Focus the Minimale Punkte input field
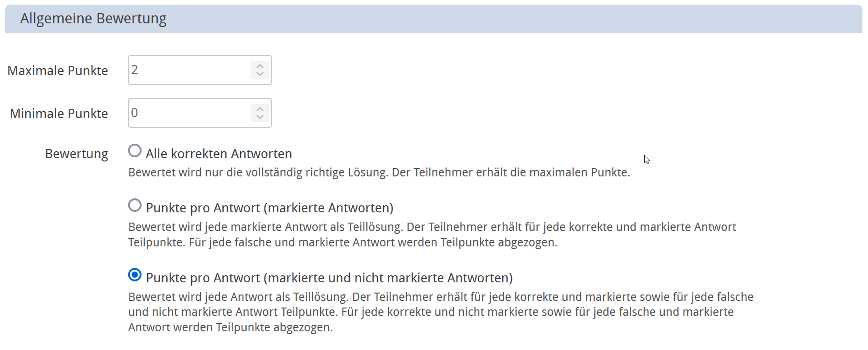Image resolution: width=868 pixels, height=350 pixels. coord(189,113)
